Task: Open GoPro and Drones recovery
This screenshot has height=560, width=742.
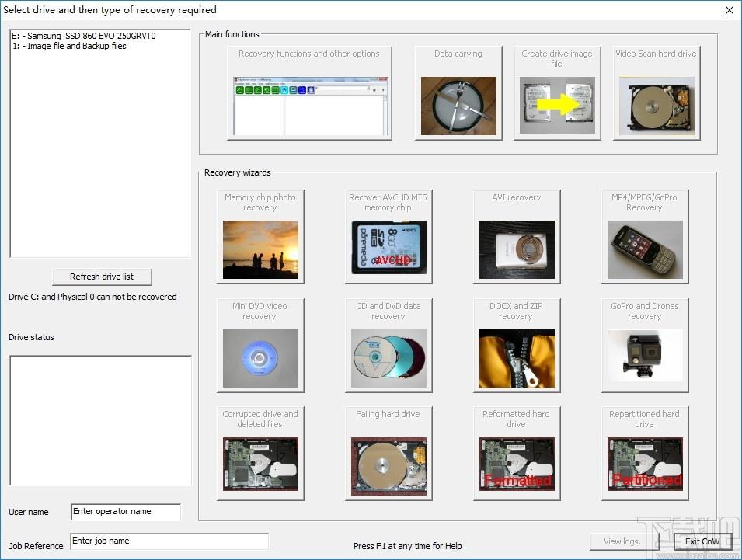Action: (x=644, y=346)
